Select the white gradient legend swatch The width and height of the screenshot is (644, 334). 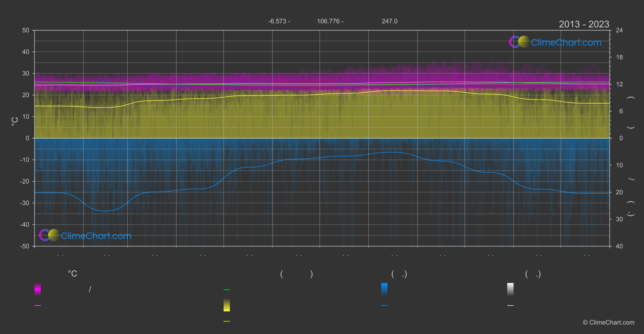click(x=511, y=289)
